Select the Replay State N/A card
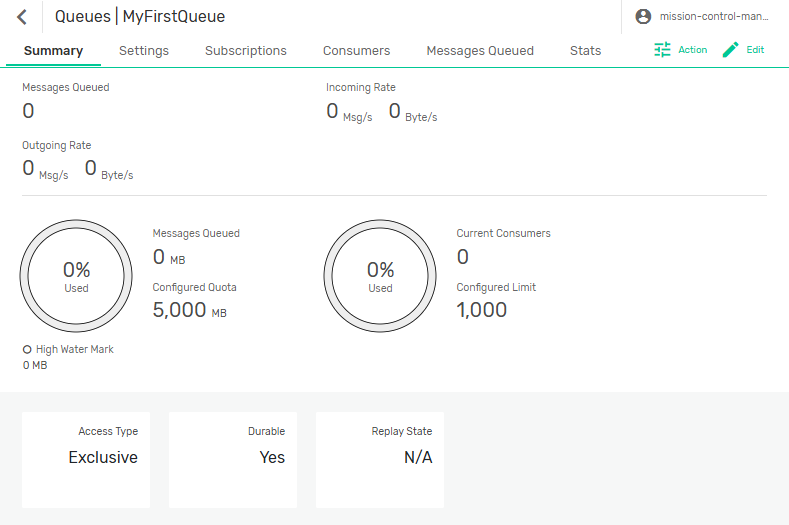The height and width of the screenshot is (525, 789). (x=380, y=460)
